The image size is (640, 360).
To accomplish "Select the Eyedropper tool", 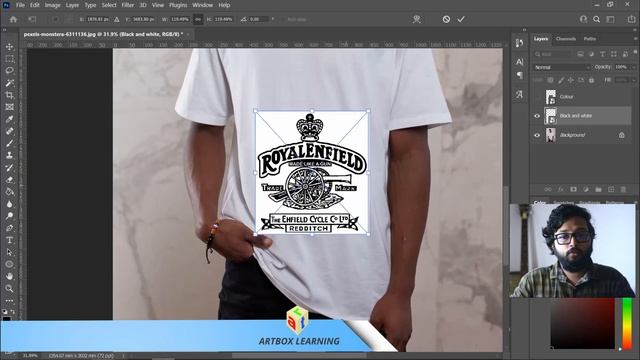I will click(9, 119).
